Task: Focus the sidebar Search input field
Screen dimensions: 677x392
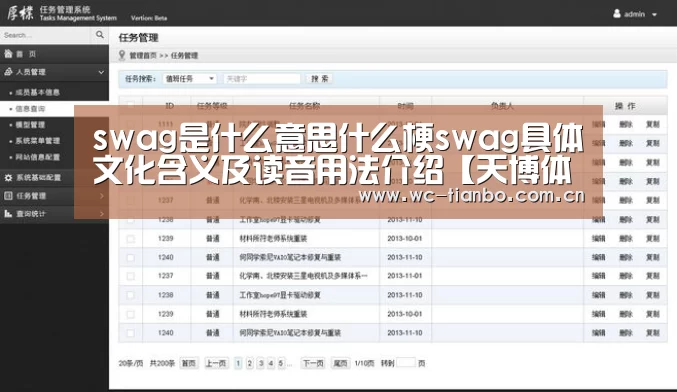Action: tap(45, 35)
